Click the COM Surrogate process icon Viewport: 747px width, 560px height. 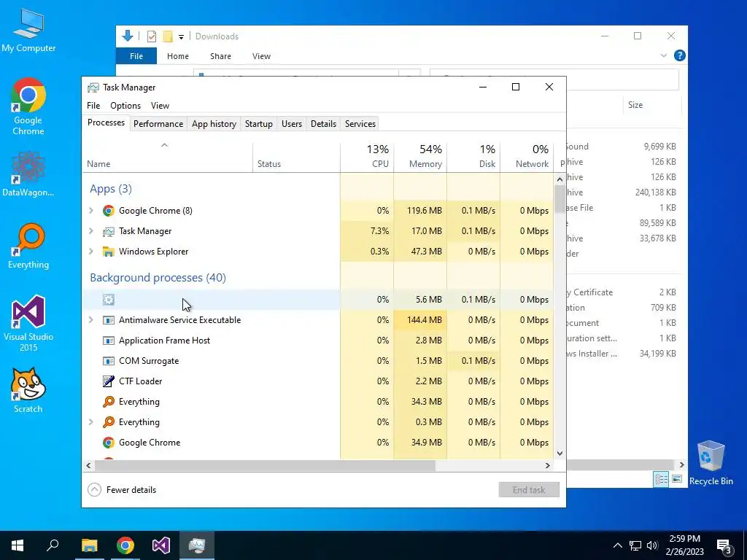tap(109, 361)
